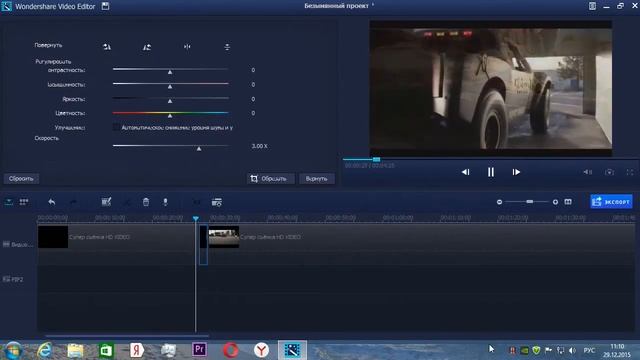Screen dimensions: 640x360
Task: Open the Windows Start button
Action: (13, 350)
